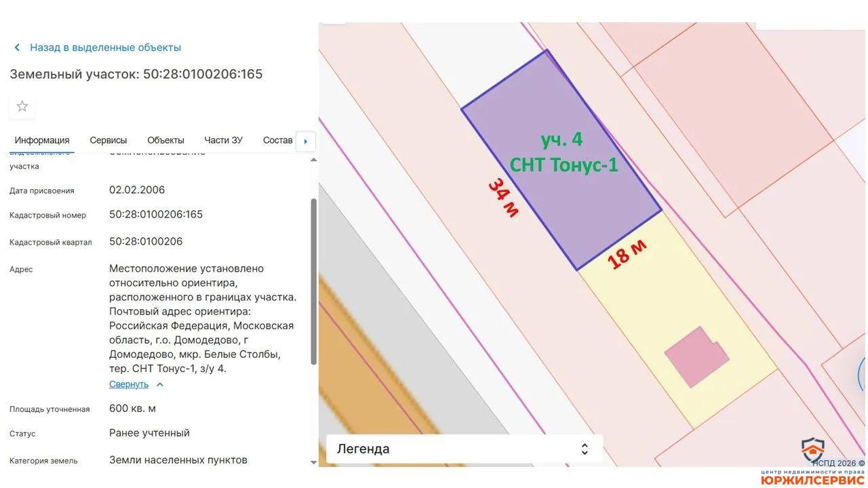Open the Части ЗУ tab
Viewport: 868px width, 488px height.
pos(223,140)
